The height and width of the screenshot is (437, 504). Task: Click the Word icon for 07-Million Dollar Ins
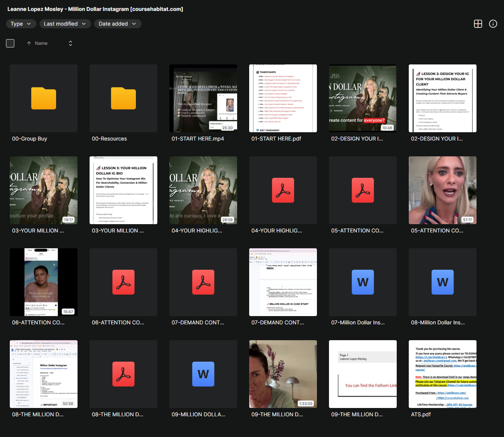363,282
